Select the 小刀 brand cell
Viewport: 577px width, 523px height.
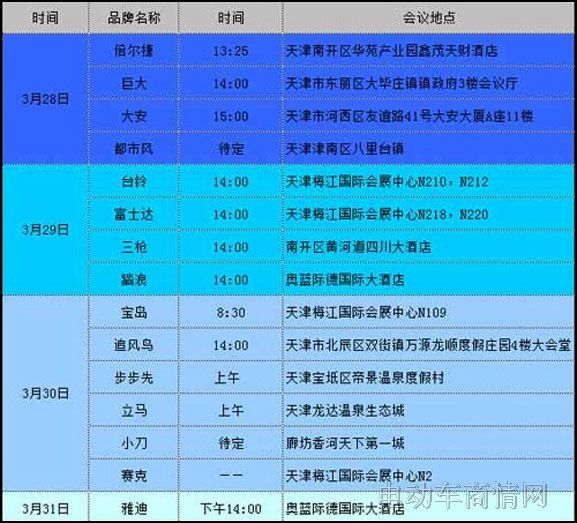pyautogui.click(x=134, y=443)
